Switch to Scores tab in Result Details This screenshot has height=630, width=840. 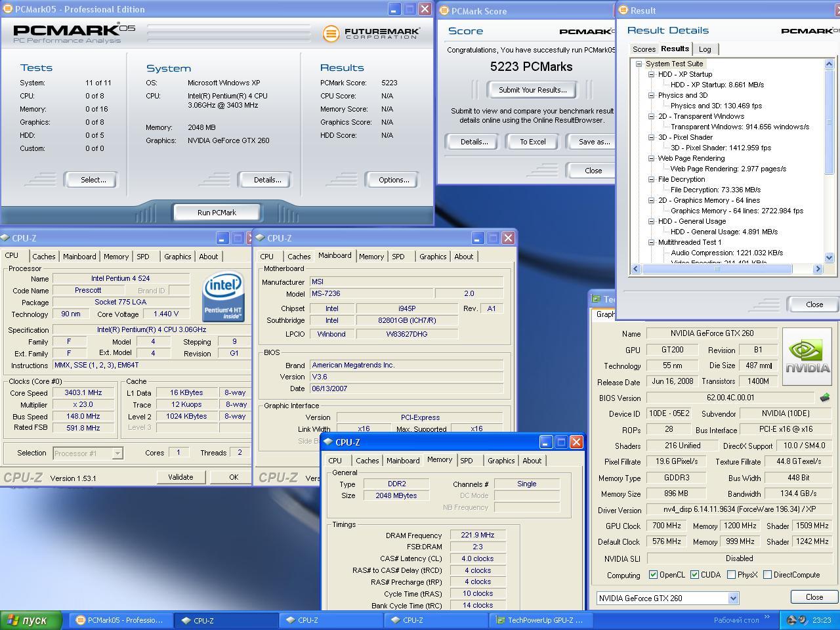(644, 49)
